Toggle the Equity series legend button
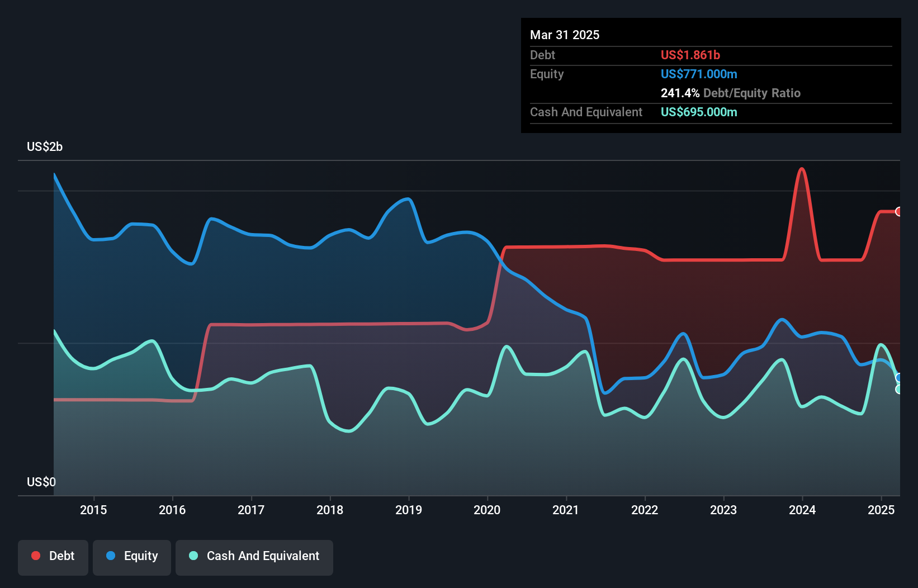918x588 pixels. [x=132, y=557]
